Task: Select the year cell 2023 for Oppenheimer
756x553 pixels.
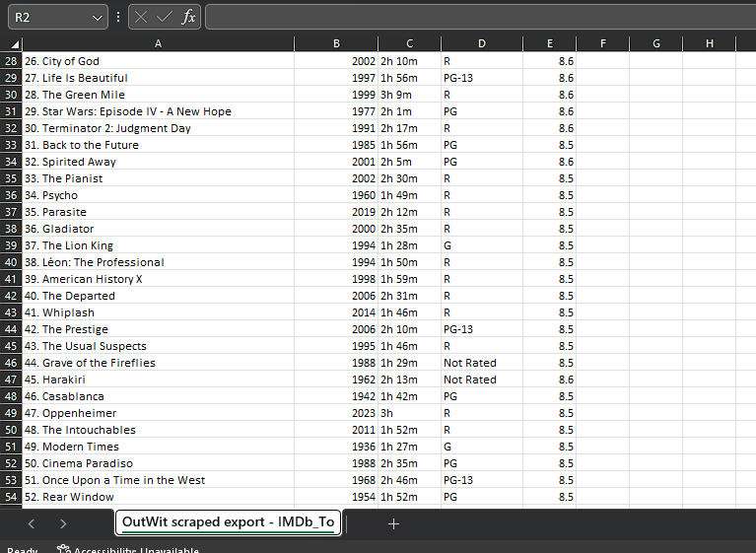Action: tap(336, 413)
